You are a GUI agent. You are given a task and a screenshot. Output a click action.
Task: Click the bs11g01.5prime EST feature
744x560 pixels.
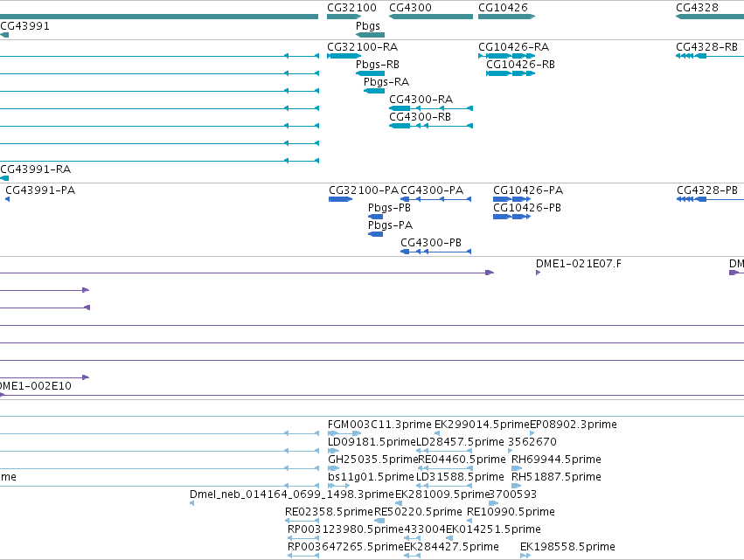tap(339, 486)
